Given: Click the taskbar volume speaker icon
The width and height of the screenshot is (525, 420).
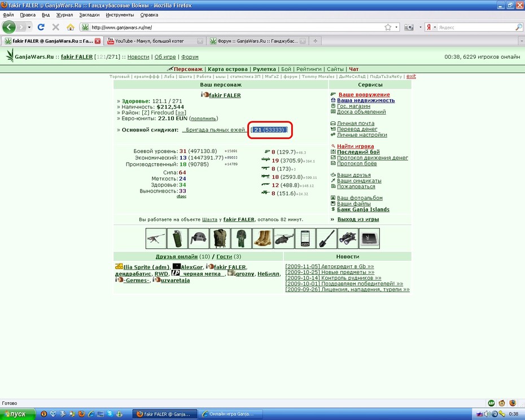Looking at the screenshot, I should coord(487,414).
